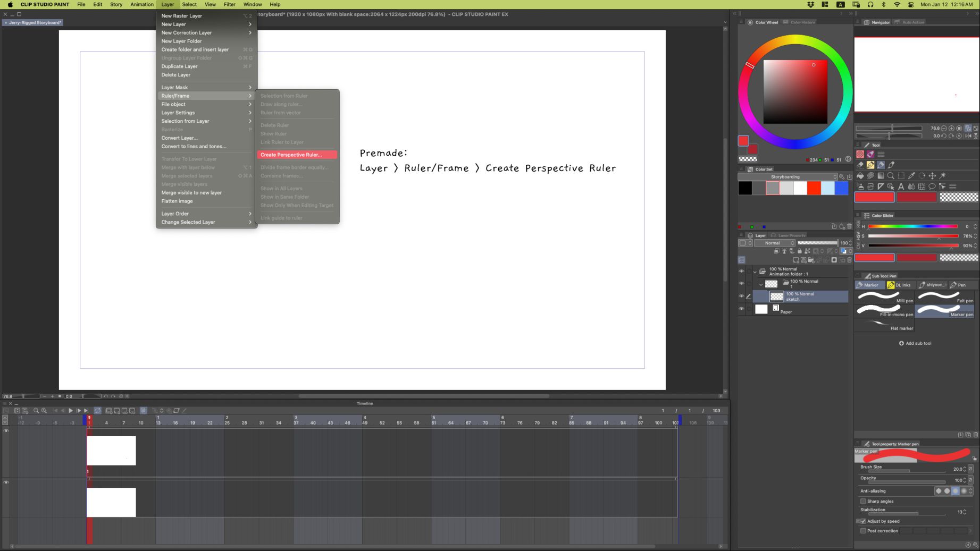
Task: Open the layer blending mode Normal dropdown
Action: click(x=775, y=243)
